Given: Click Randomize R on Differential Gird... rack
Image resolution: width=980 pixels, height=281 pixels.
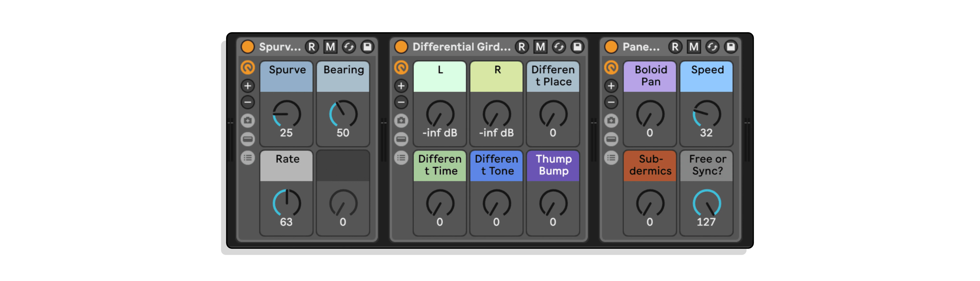Looking at the screenshot, I should (522, 47).
